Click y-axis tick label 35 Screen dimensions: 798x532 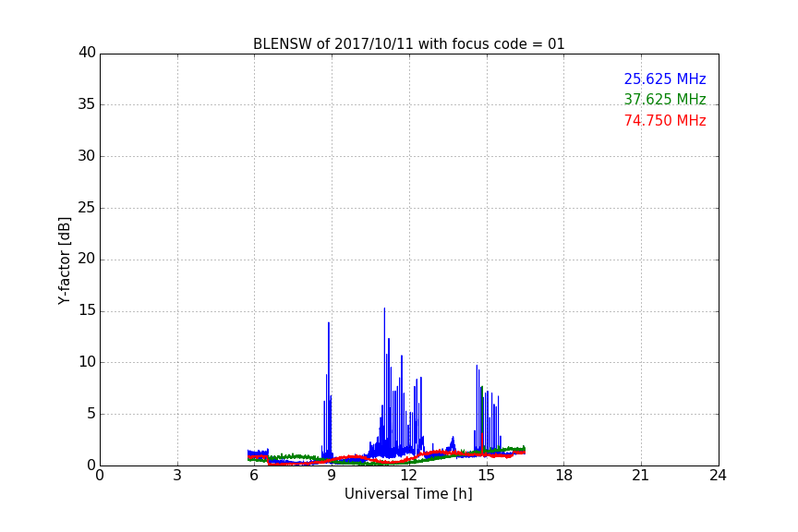(87, 104)
